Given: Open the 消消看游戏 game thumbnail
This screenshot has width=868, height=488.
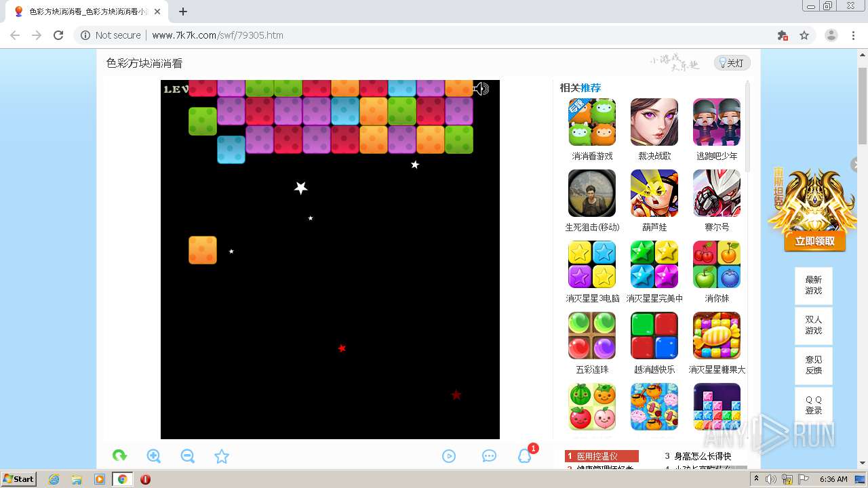Looking at the screenshot, I should point(592,122).
